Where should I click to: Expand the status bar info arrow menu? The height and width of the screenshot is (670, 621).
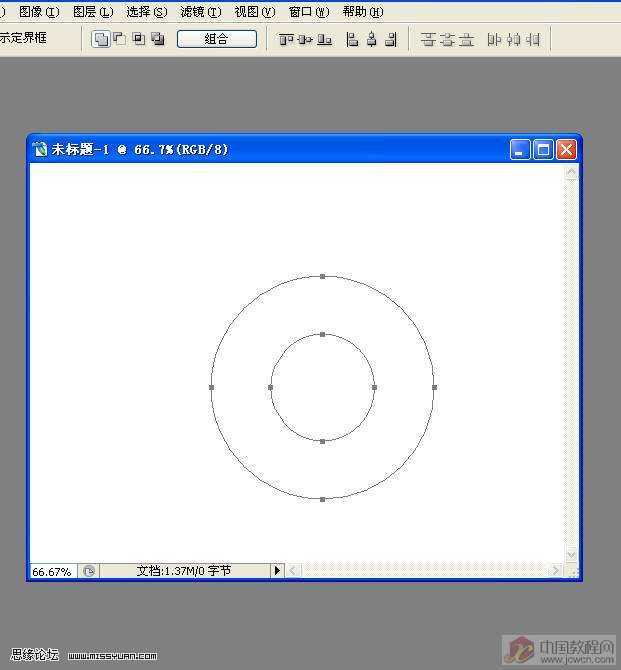click(x=277, y=571)
